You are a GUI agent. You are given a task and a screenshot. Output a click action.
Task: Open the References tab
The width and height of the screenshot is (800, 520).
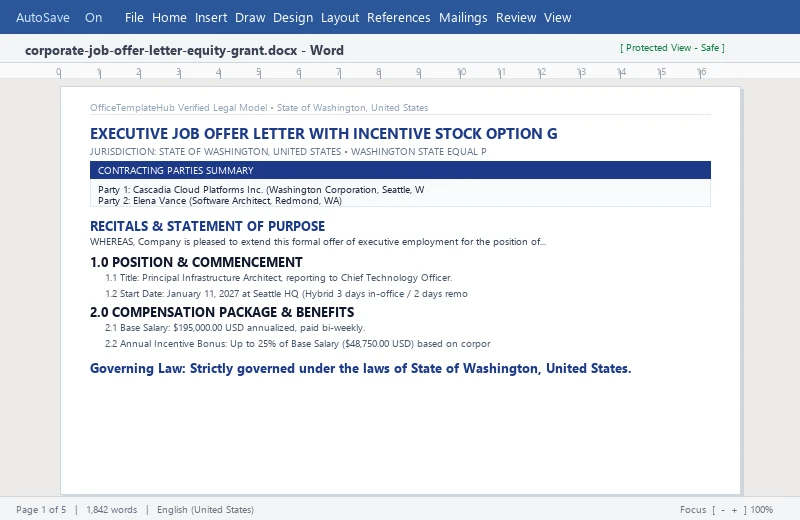(x=398, y=17)
